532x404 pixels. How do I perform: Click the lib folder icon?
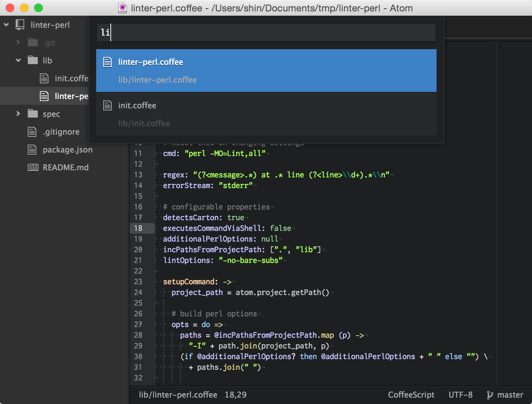tap(33, 60)
